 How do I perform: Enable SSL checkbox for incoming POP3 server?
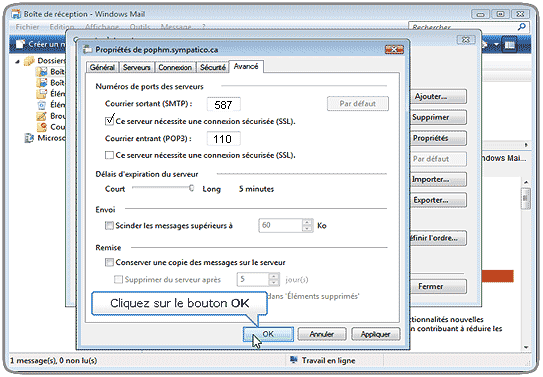[x=109, y=155]
